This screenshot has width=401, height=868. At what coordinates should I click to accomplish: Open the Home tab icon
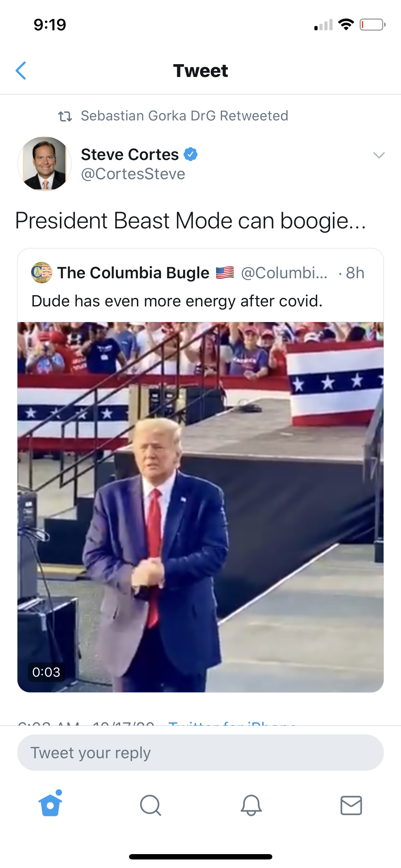(x=50, y=804)
